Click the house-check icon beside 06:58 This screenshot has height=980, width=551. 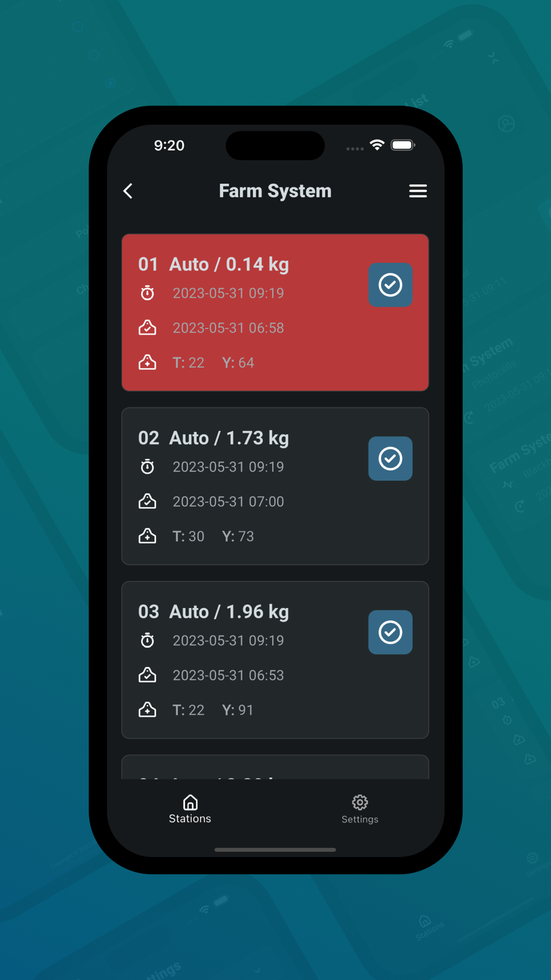click(147, 328)
